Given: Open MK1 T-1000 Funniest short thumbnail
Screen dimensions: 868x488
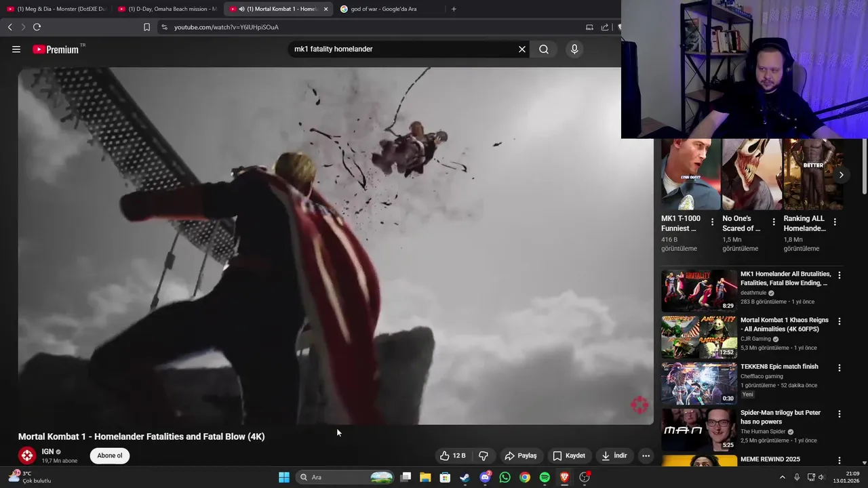Looking at the screenshot, I should pos(690,174).
